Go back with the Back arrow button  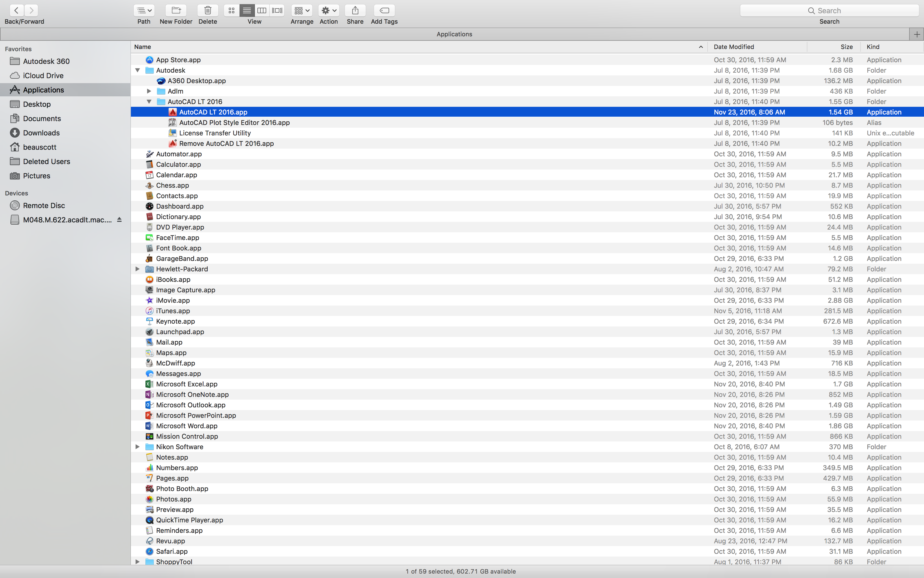[16, 10]
